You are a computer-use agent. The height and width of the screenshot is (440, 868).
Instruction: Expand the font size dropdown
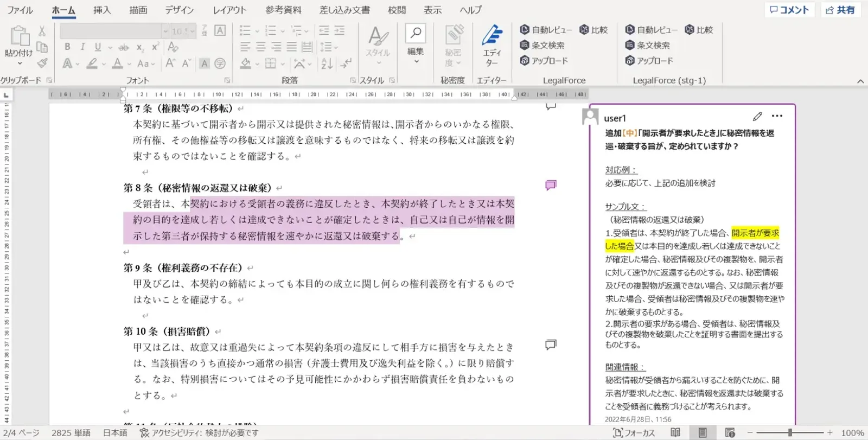click(x=192, y=31)
